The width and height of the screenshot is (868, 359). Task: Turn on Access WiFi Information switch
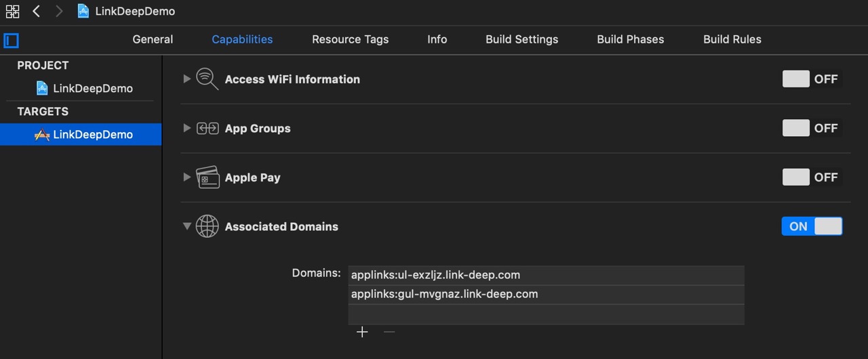tap(812, 79)
